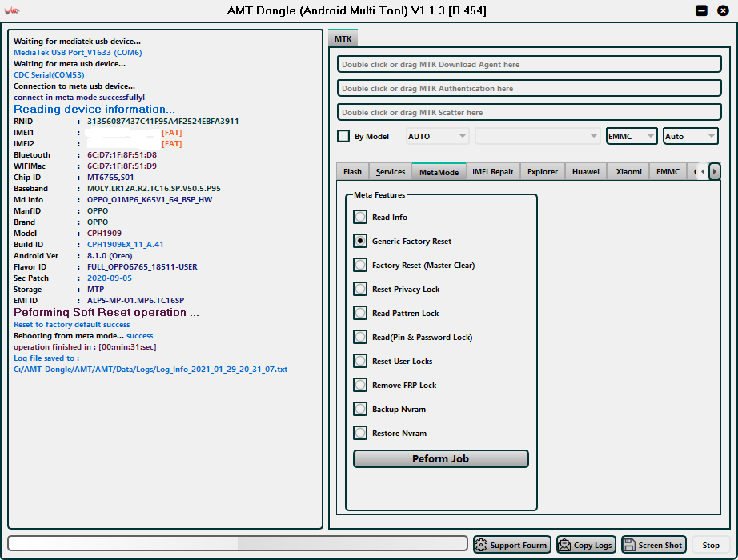Click the Screen Shot floppy disk icon
Viewport: 738px width, 560px height.
coord(629,545)
